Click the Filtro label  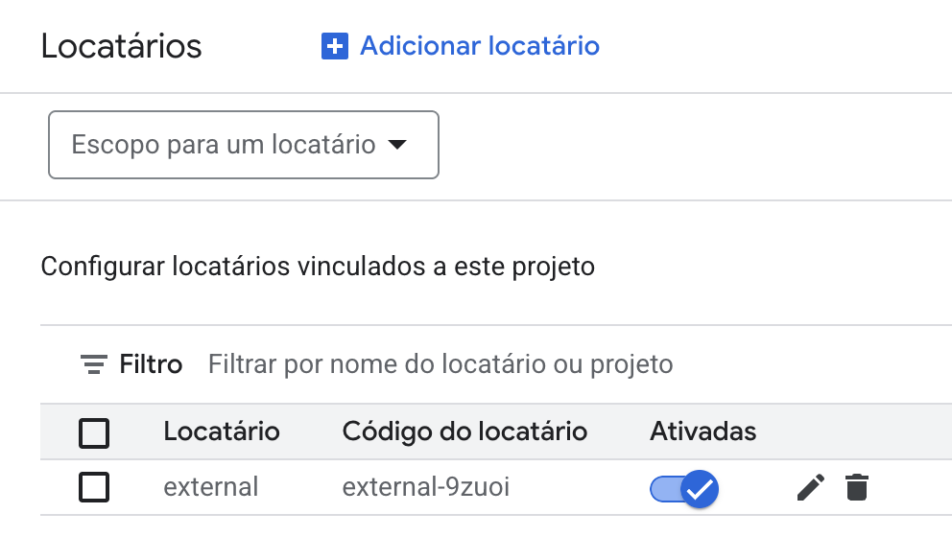[151, 364]
